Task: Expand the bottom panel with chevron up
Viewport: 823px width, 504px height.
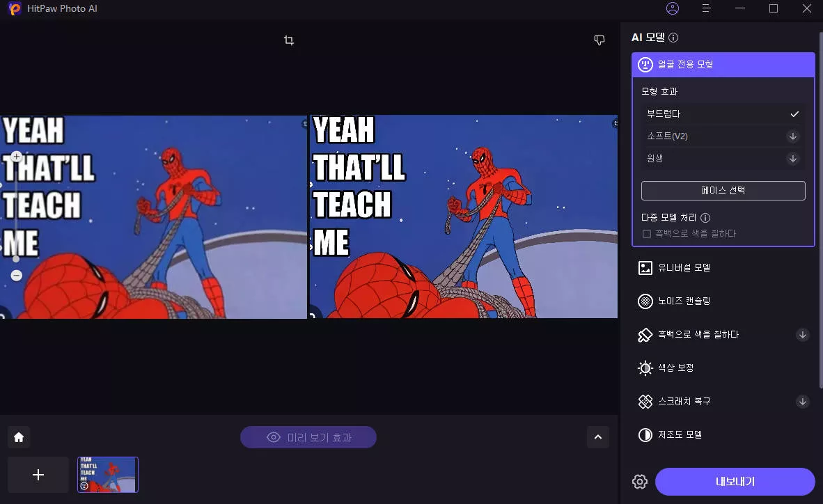Action: (x=597, y=437)
